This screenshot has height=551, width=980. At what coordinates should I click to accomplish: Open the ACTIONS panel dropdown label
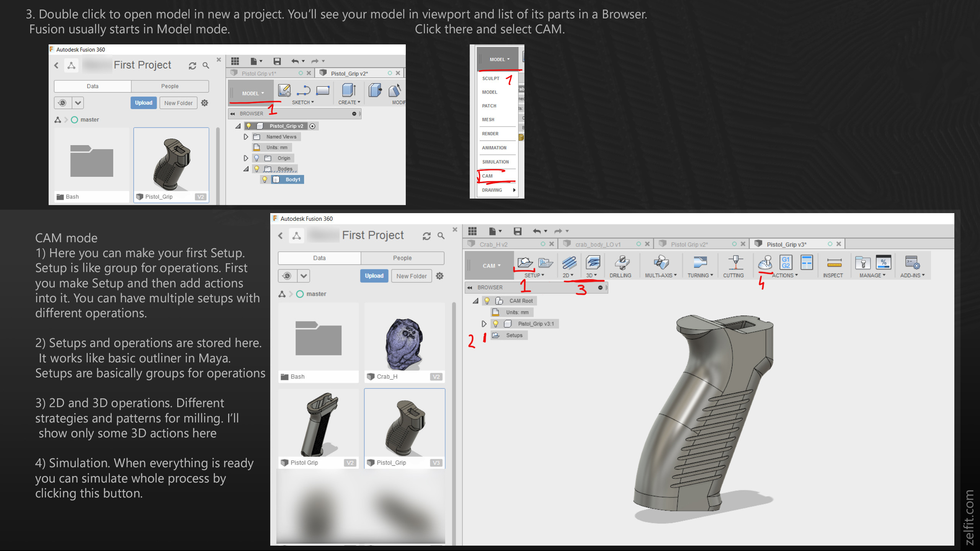[785, 275]
